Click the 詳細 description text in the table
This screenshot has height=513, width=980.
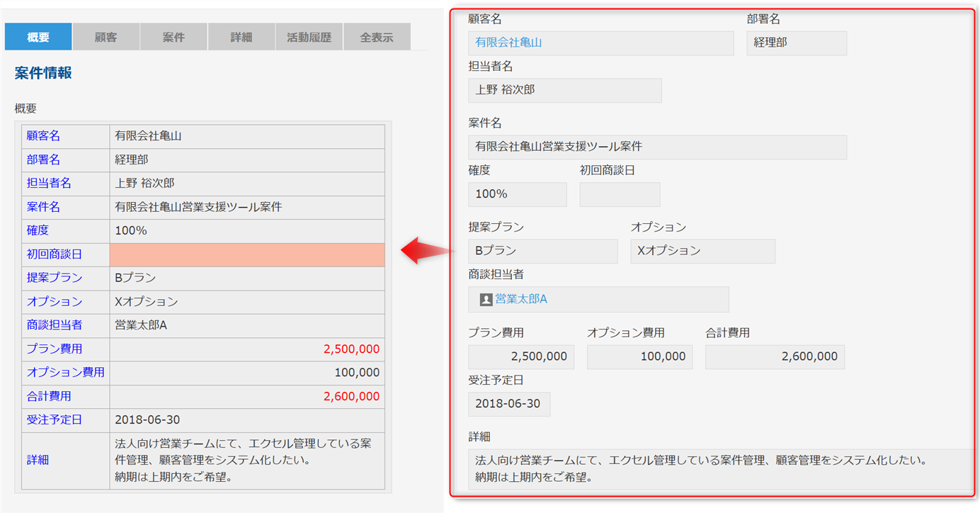[244, 461]
